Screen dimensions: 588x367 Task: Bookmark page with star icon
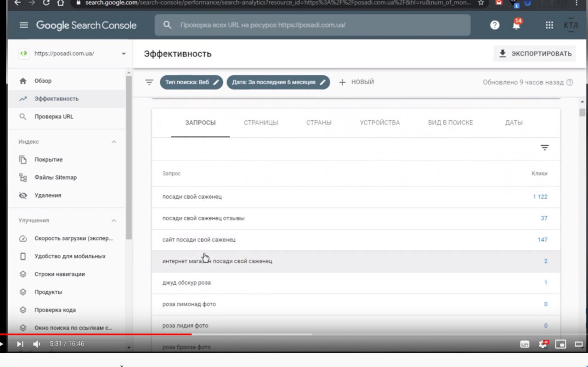(481, 3)
